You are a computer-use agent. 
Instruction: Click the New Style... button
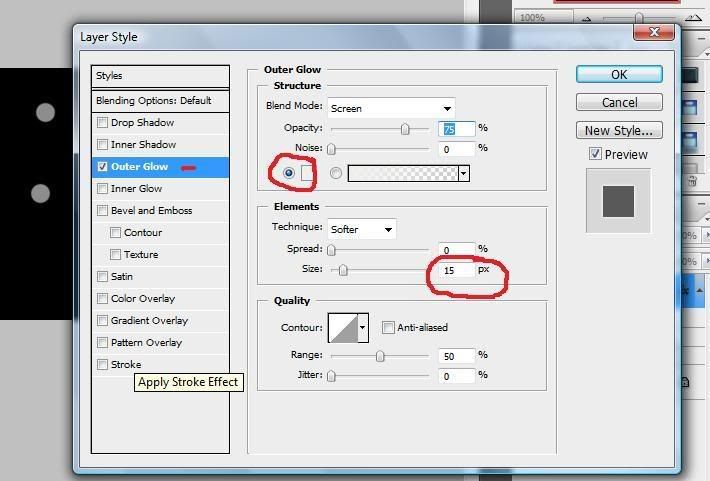(x=619, y=130)
